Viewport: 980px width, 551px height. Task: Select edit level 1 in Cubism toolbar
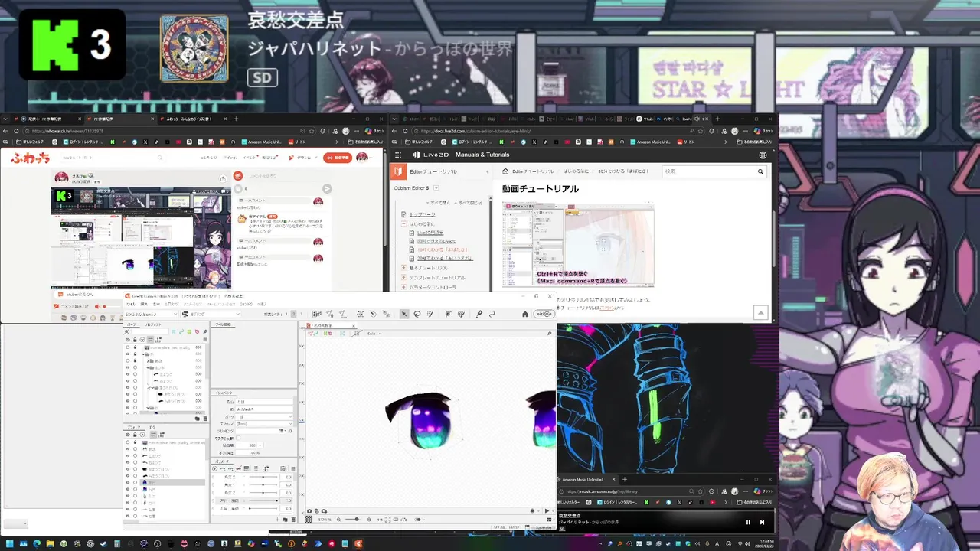coord(286,314)
